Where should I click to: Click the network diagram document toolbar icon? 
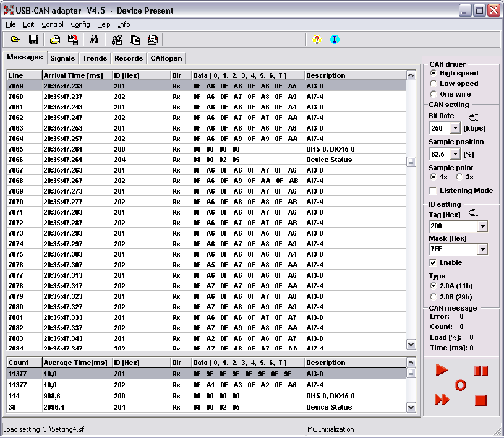tap(117, 40)
